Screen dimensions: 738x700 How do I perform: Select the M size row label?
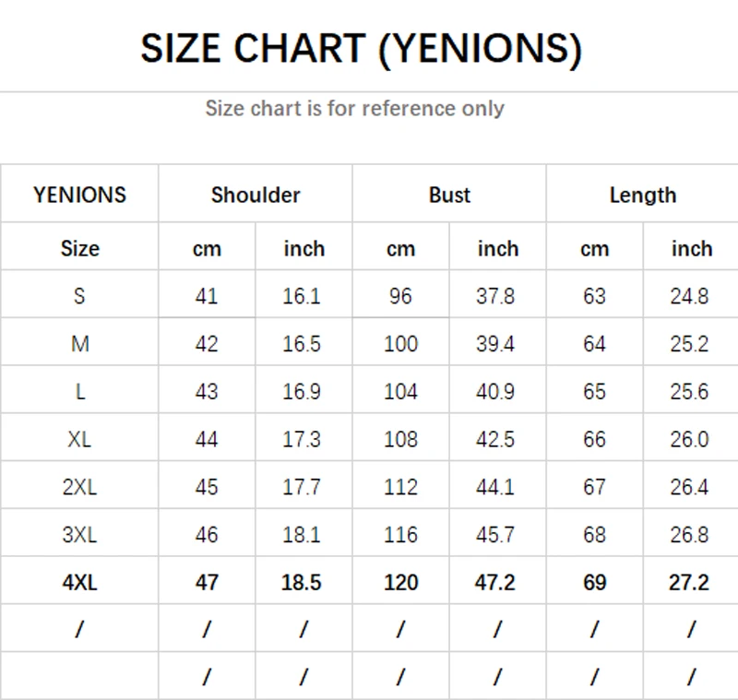click(80, 344)
